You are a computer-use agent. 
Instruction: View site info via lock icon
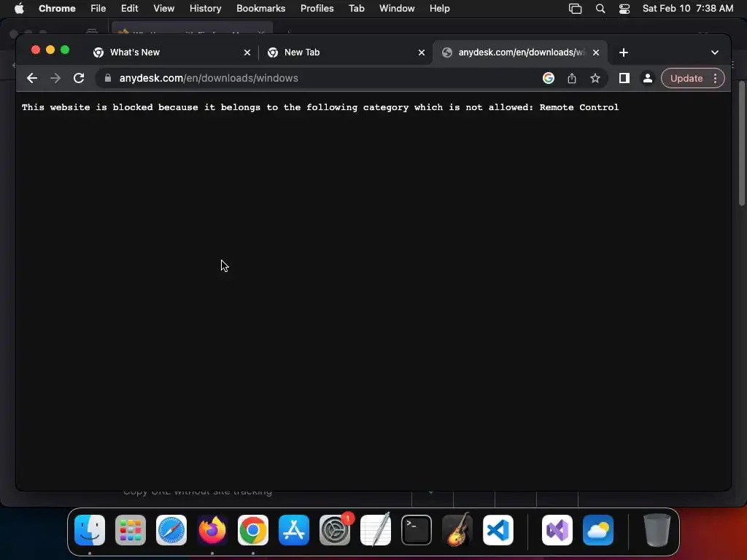point(108,78)
